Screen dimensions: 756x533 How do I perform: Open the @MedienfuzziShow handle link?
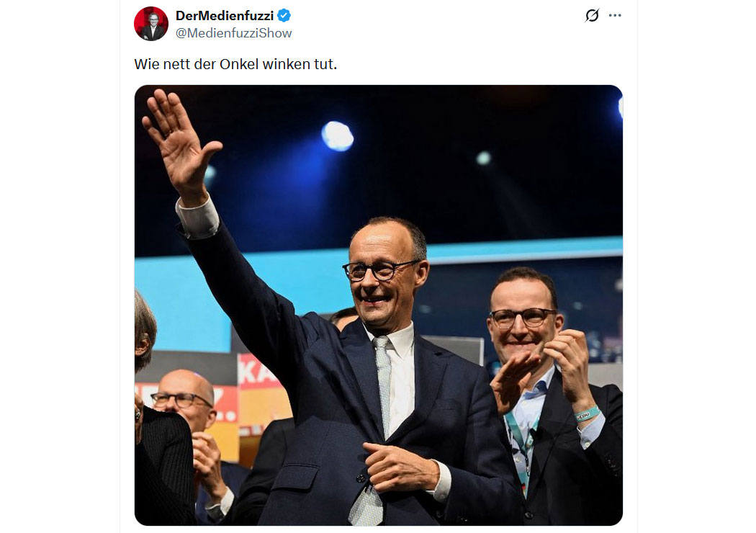pos(234,33)
